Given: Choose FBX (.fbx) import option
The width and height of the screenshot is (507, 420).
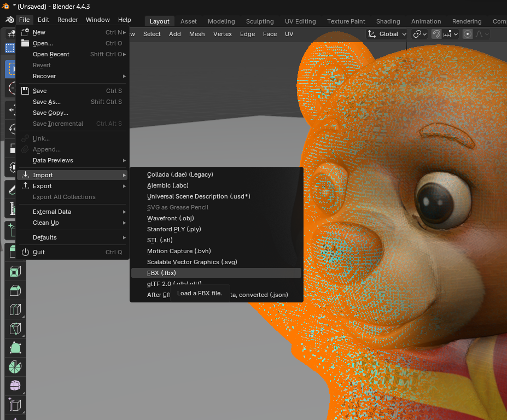Looking at the screenshot, I should [216, 273].
